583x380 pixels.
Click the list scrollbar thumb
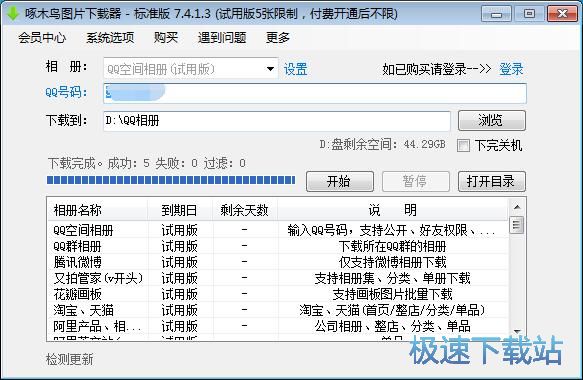click(x=516, y=225)
